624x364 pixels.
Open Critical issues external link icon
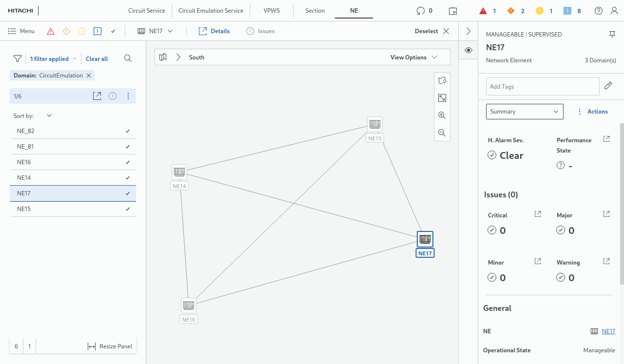[538, 214]
